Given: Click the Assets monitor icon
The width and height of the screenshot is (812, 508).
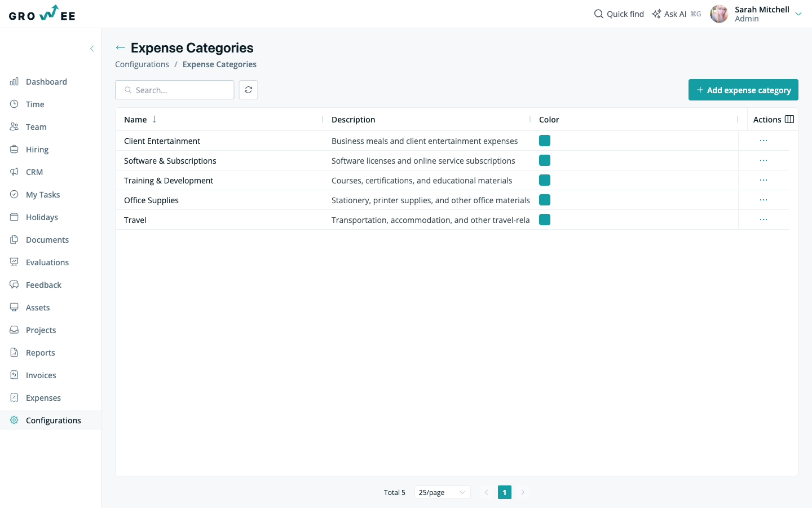Looking at the screenshot, I should (14, 308).
